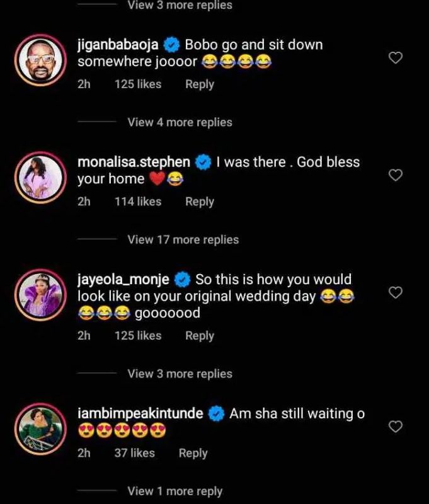The height and width of the screenshot is (504, 429).
Task: Like jiganbabaoja's comment with the heart
Action: (395, 59)
